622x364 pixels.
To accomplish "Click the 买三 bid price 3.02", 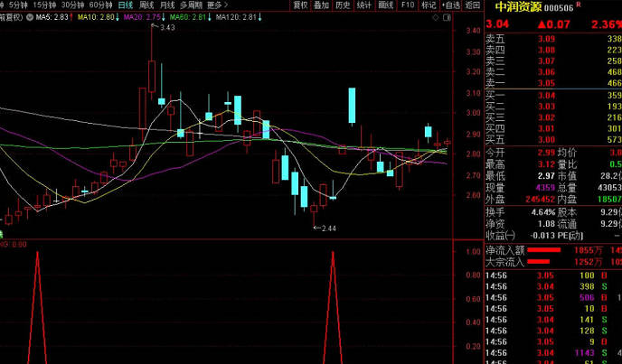I will point(546,117).
